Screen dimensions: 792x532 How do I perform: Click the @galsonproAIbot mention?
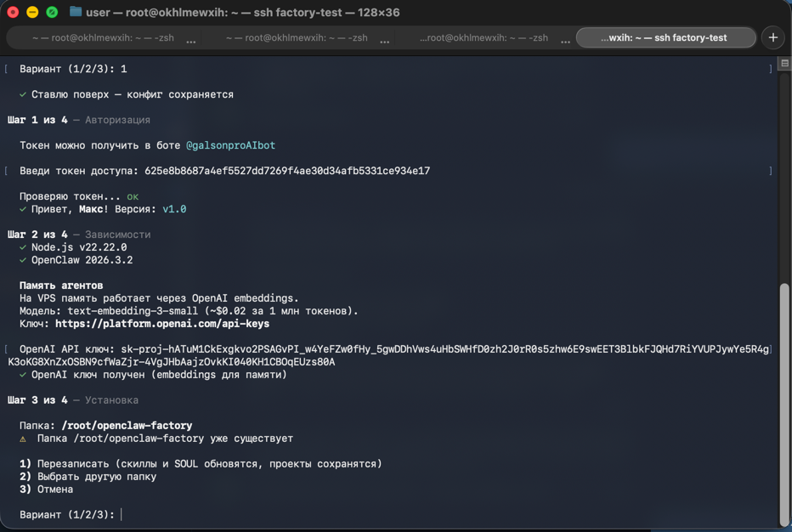click(231, 145)
